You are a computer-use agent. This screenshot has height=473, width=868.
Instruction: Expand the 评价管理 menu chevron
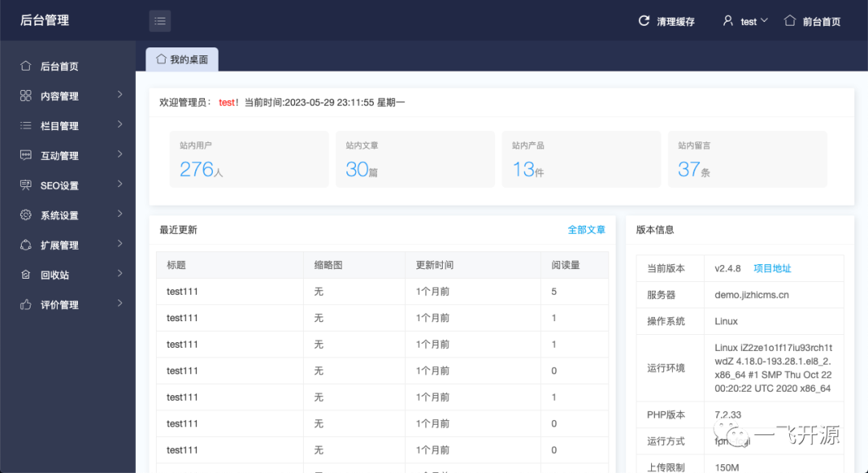[120, 304]
